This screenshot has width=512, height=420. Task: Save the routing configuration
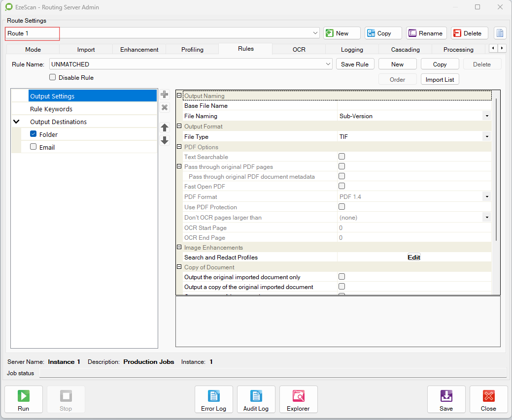(446, 399)
